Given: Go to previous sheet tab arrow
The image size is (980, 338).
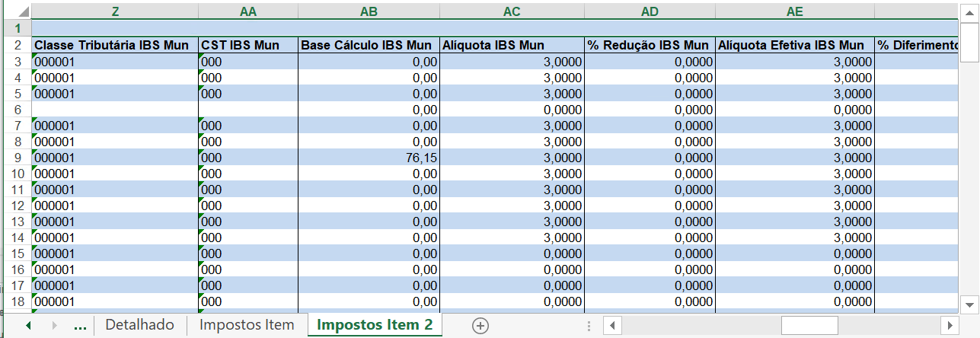Looking at the screenshot, I should pyautogui.click(x=28, y=325).
